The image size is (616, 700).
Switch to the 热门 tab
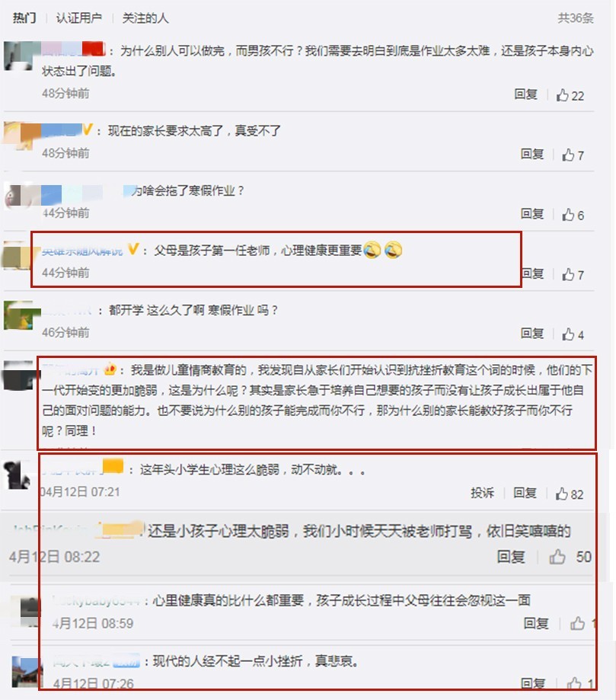tap(24, 18)
